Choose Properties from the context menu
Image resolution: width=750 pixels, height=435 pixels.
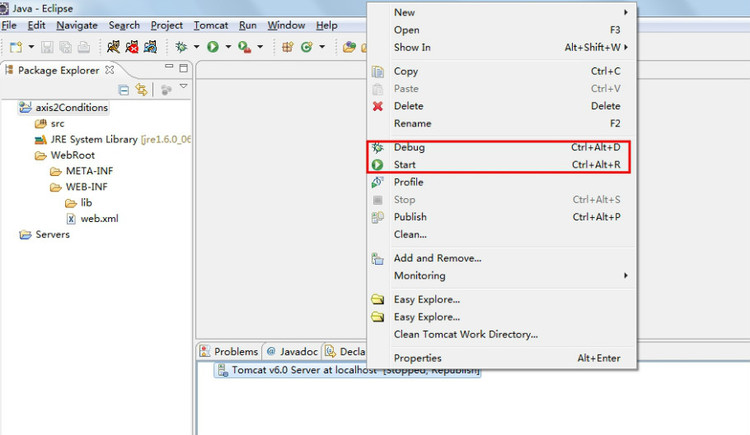click(501, 358)
